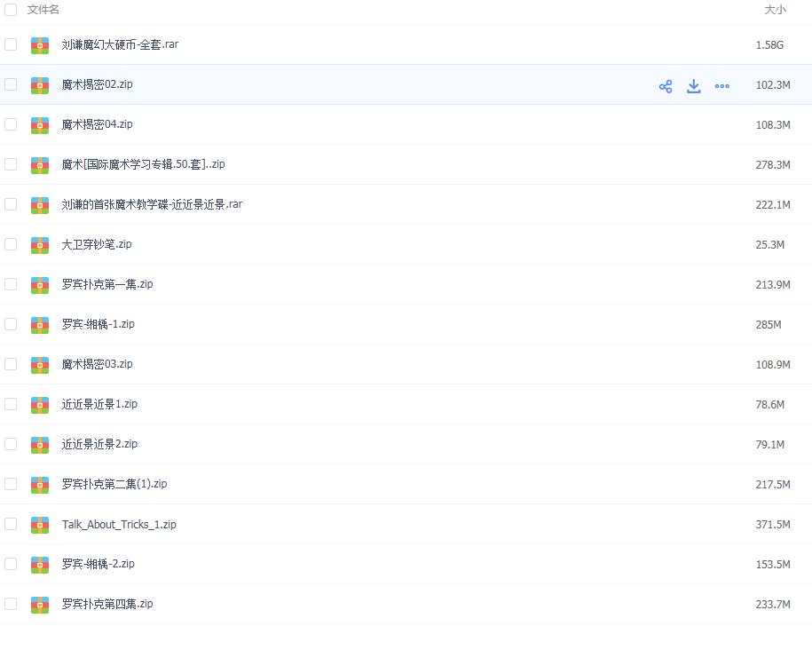The height and width of the screenshot is (650, 812).
Task: Open file name 刘谦魔幻大硬币-全套.rar
Action: [120, 44]
